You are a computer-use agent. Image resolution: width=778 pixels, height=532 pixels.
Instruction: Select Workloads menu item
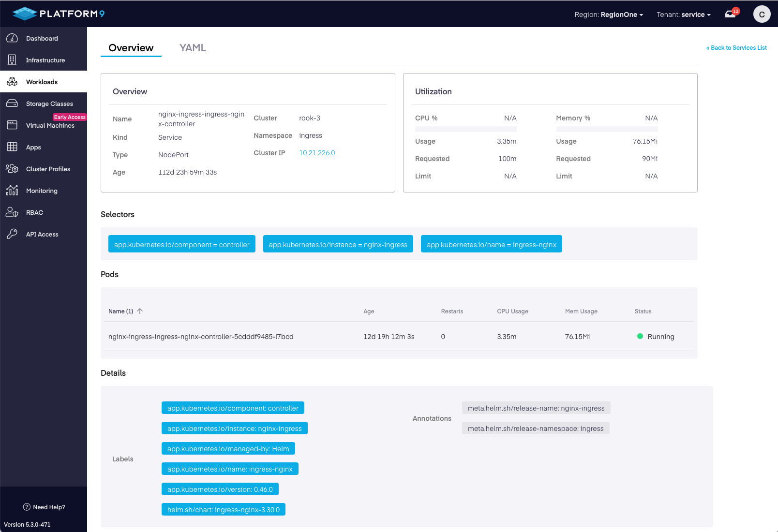[x=44, y=82]
